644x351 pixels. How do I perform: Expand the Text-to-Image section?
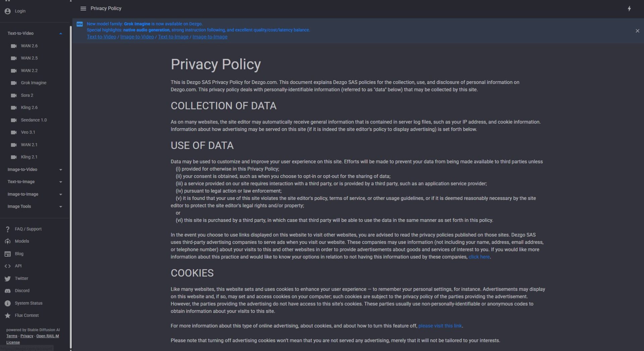pyautogui.click(x=61, y=182)
